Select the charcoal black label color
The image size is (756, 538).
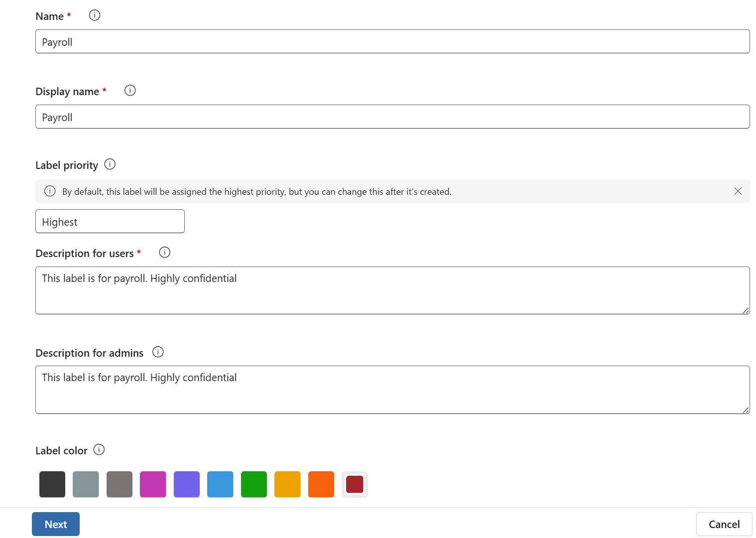pyautogui.click(x=52, y=484)
